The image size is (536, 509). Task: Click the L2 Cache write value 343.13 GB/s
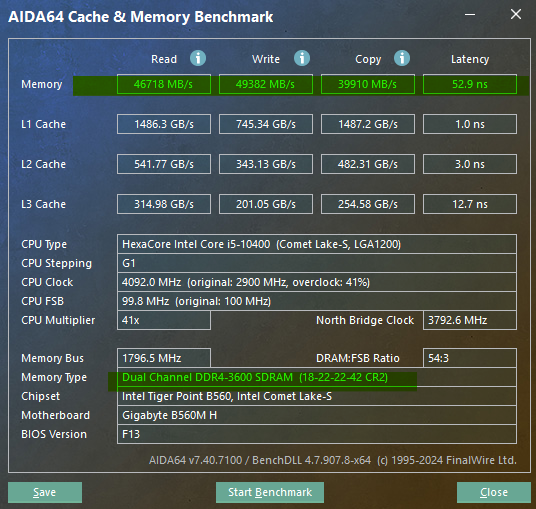coord(266,164)
